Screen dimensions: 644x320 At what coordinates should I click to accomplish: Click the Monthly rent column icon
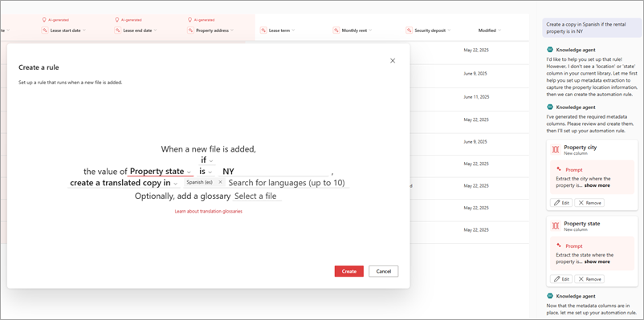click(x=336, y=30)
